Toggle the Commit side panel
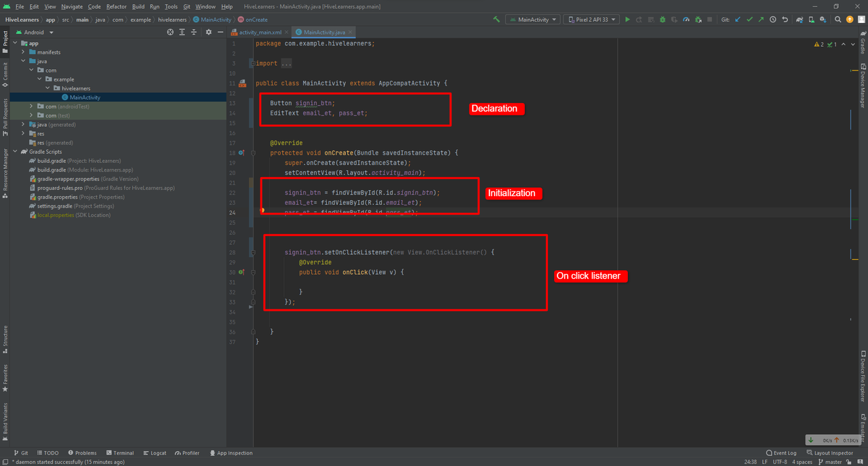This screenshot has width=868, height=466. pyautogui.click(x=5, y=75)
